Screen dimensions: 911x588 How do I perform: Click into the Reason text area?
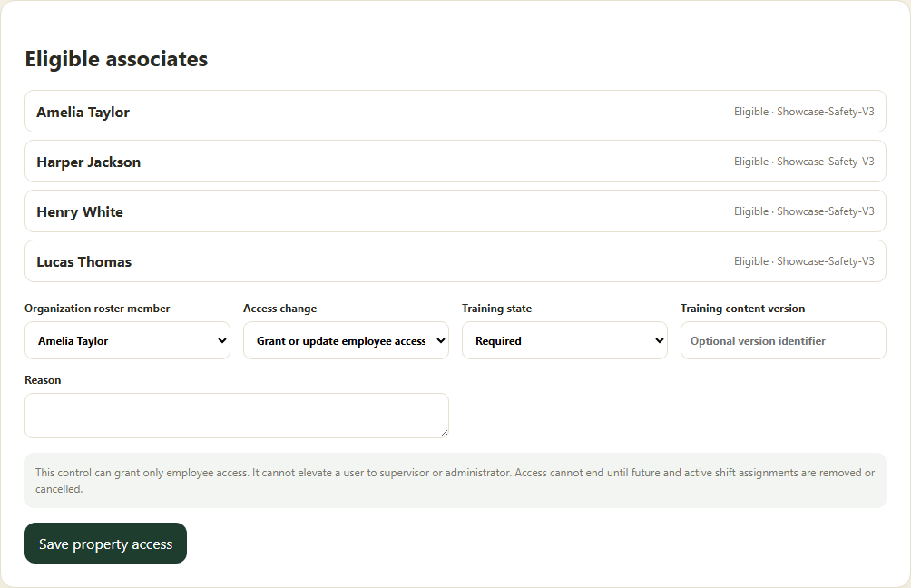tap(237, 416)
